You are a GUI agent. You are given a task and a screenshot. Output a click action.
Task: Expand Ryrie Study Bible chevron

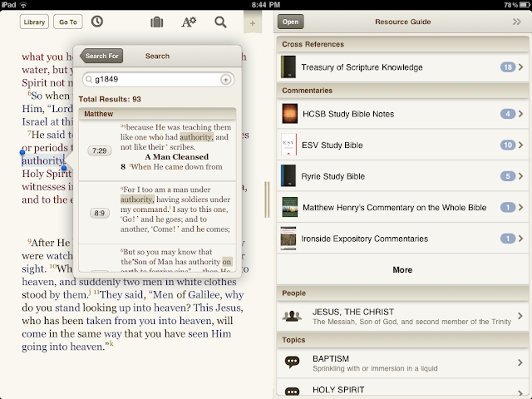[x=521, y=176]
